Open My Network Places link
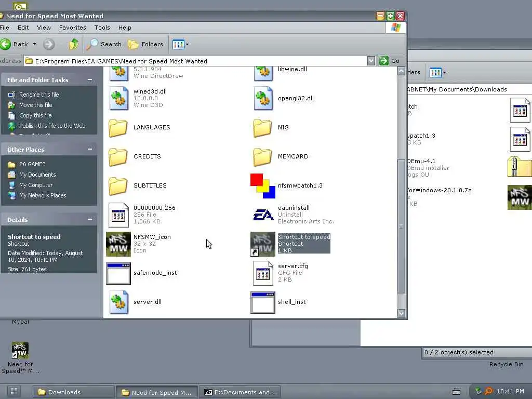532x399 pixels. [37, 195]
